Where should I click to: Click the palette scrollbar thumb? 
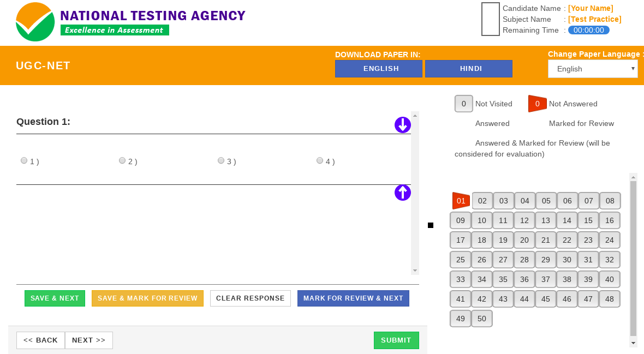pyautogui.click(x=633, y=259)
